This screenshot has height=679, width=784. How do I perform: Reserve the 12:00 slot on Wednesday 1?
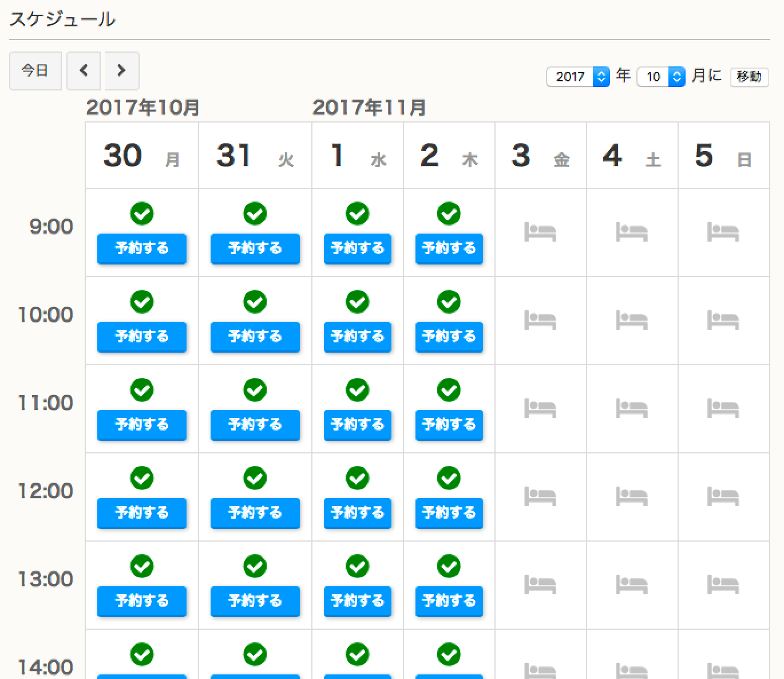[x=358, y=513]
